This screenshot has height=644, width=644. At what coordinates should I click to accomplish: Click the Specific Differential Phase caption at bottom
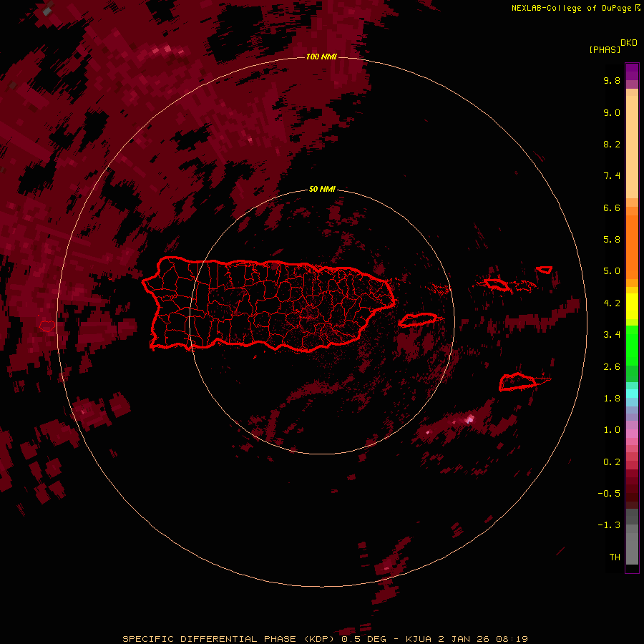pos(326,639)
